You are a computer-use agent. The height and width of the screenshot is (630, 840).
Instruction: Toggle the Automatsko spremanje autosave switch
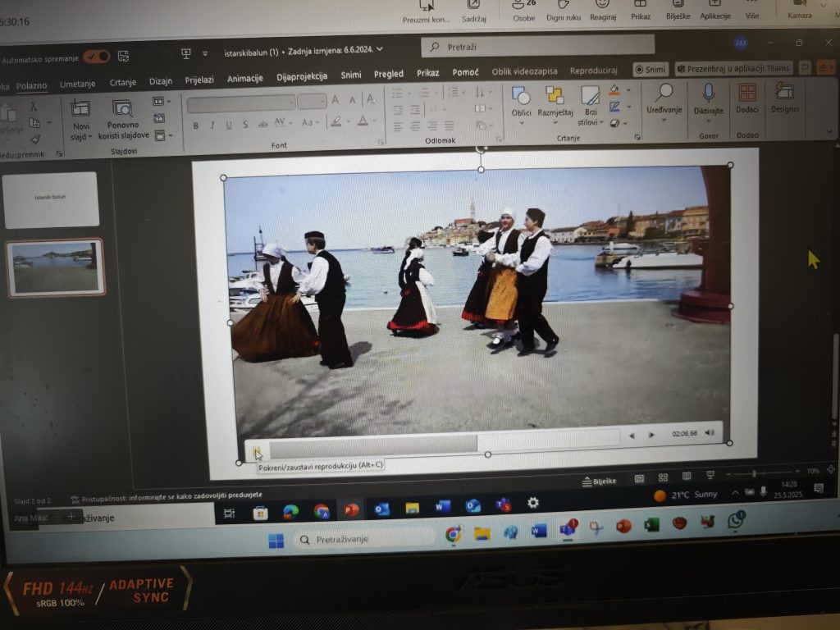pos(96,57)
